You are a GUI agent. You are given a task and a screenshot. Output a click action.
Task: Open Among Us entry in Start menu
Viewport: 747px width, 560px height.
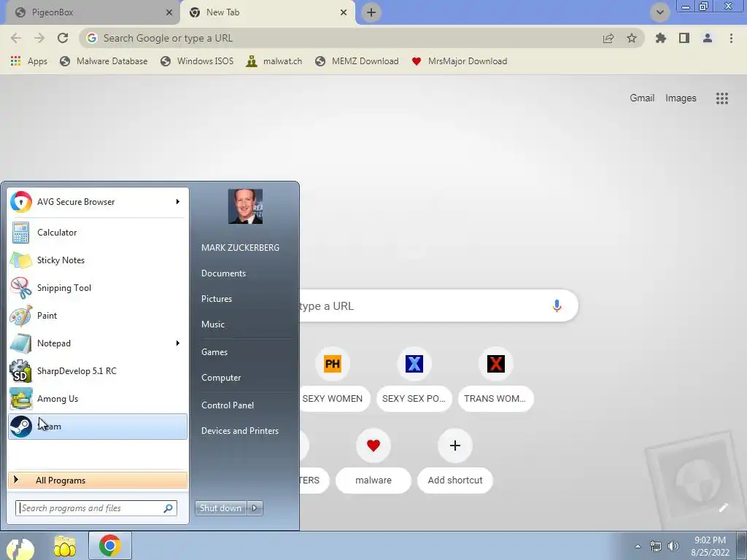(x=98, y=399)
